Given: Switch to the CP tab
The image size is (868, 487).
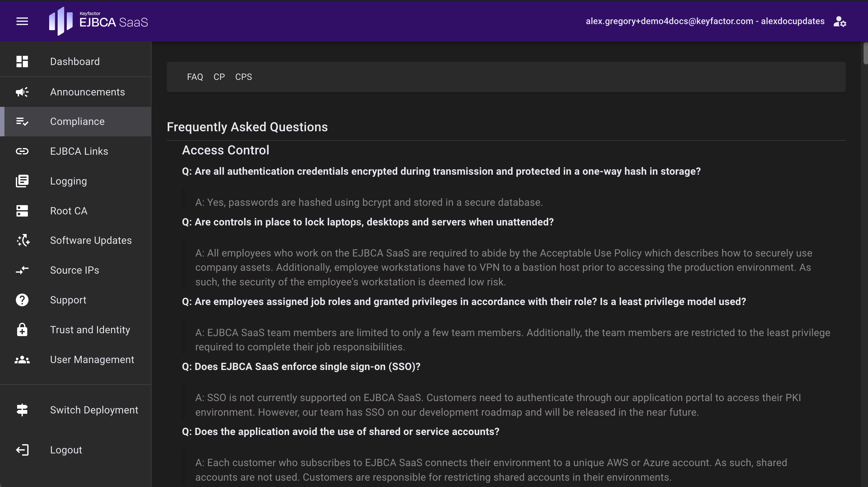Looking at the screenshot, I should tap(219, 77).
